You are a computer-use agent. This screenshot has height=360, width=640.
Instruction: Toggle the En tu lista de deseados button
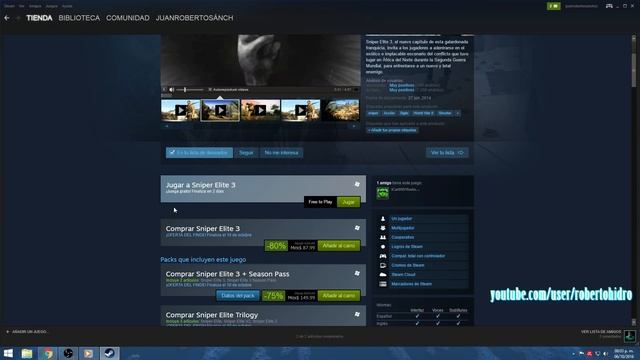(x=199, y=153)
